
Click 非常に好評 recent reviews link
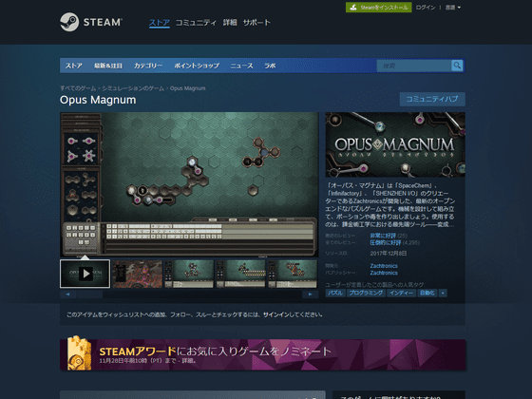point(383,236)
